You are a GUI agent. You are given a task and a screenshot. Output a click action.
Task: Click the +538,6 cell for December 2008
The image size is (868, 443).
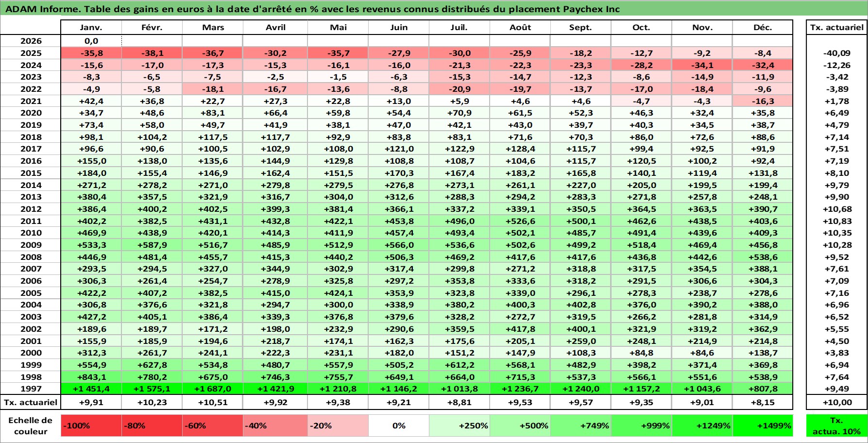tap(763, 257)
